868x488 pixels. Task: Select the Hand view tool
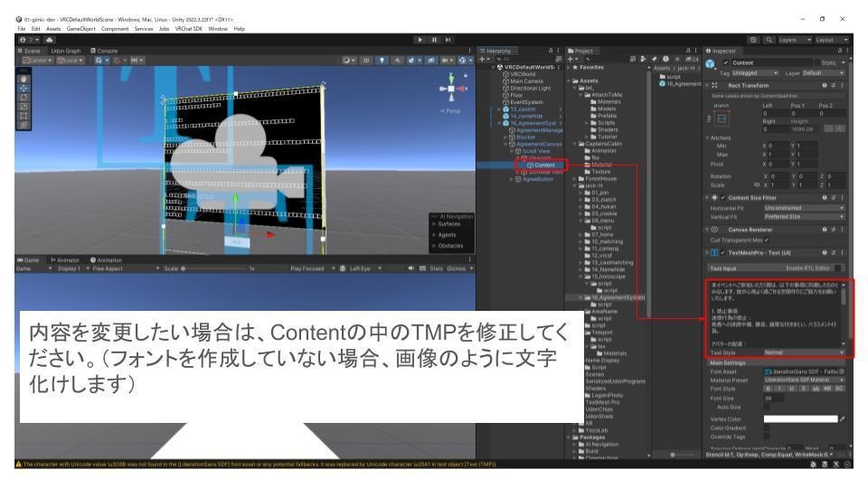tap(24, 80)
